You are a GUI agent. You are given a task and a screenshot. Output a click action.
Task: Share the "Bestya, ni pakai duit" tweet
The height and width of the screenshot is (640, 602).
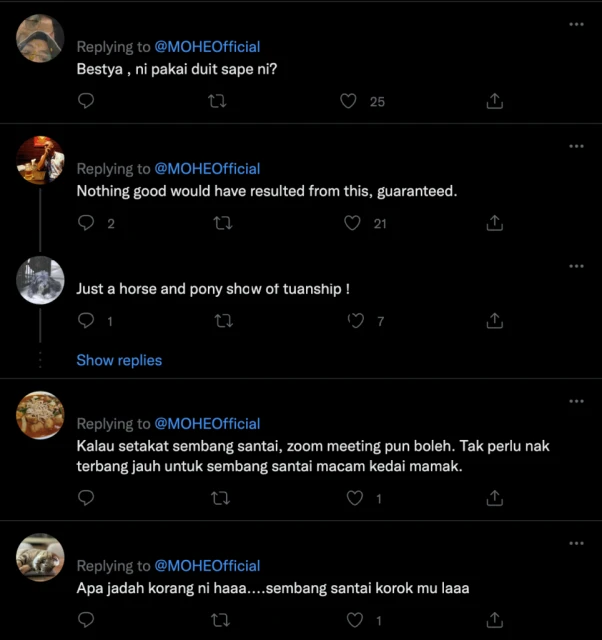tap(494, 101)
